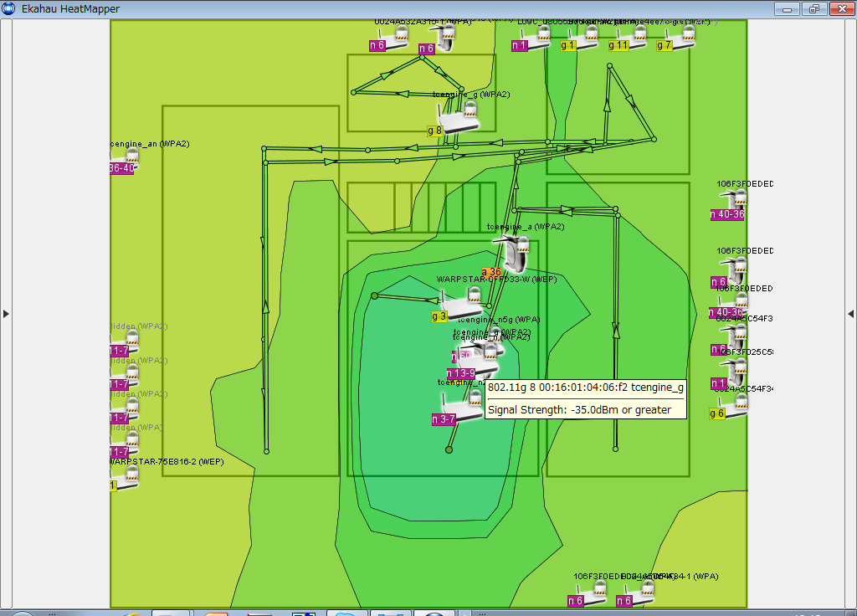The height and width of the screenshot is (616, 857).
Task: Expand the left side panel arrow
Action: tap(6, 314)
